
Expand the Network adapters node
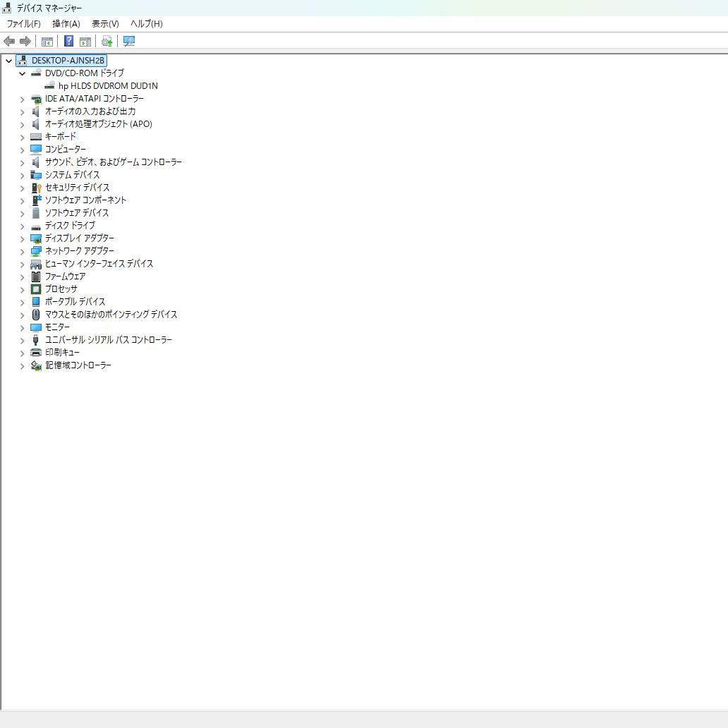point(23,251)
